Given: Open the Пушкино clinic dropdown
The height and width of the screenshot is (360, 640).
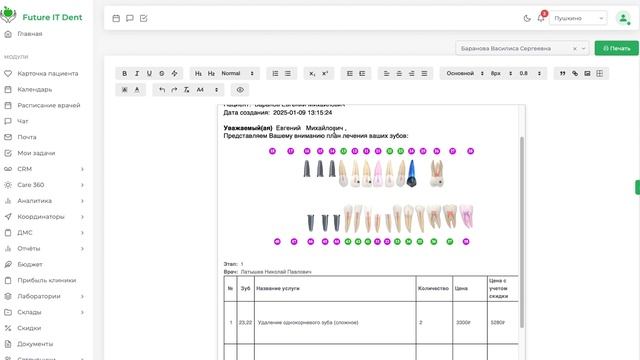Looking at the screenshot, I should point(578,18).
